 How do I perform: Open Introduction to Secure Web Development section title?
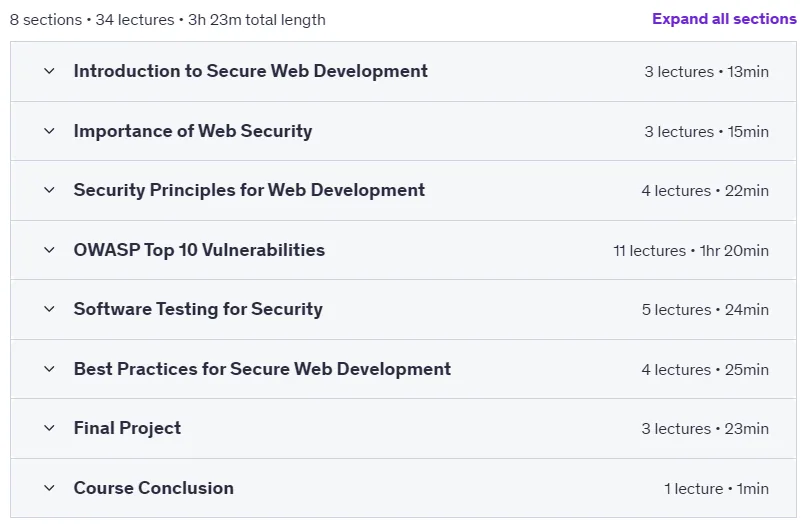tap(250, 71)
